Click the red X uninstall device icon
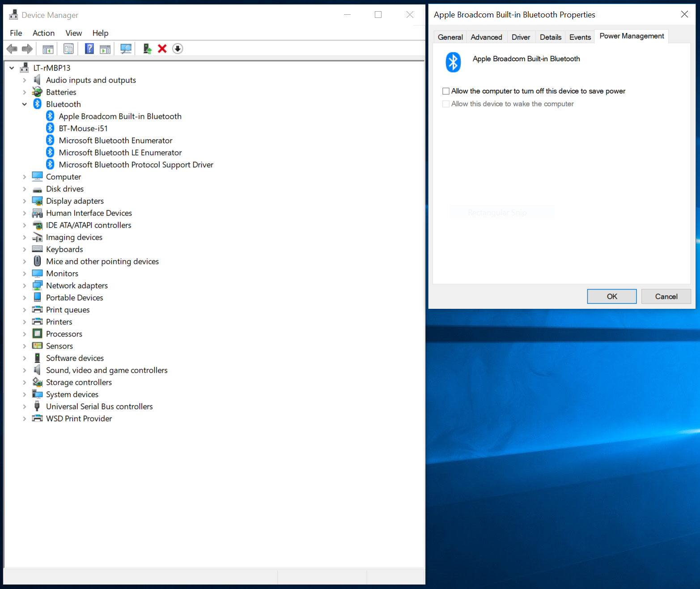 [162, 49]
